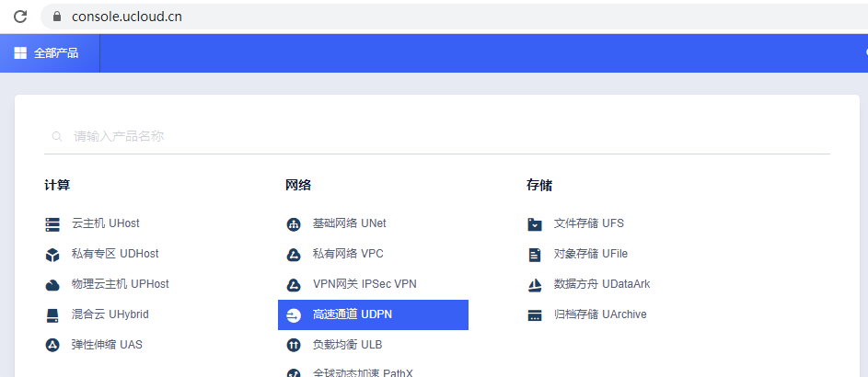Click the 私有网络 VPC icon
Screen dimensions: 868x377
pos(294,255)
